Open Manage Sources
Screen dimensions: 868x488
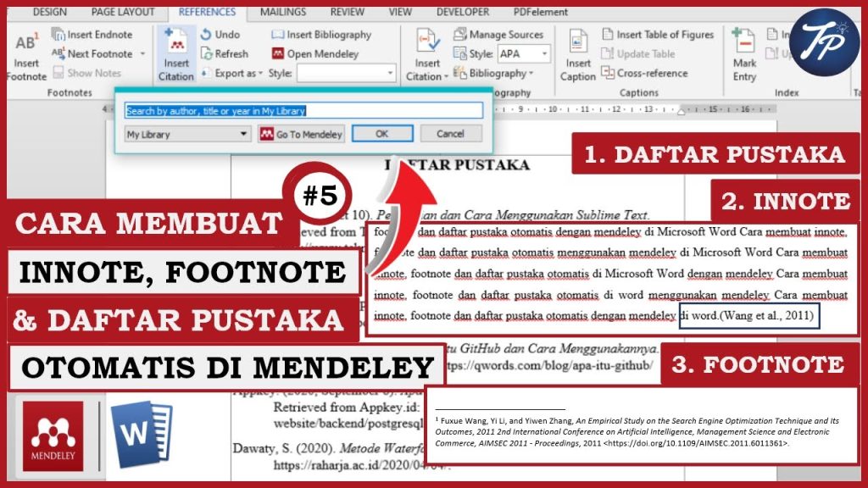(498, 34)
